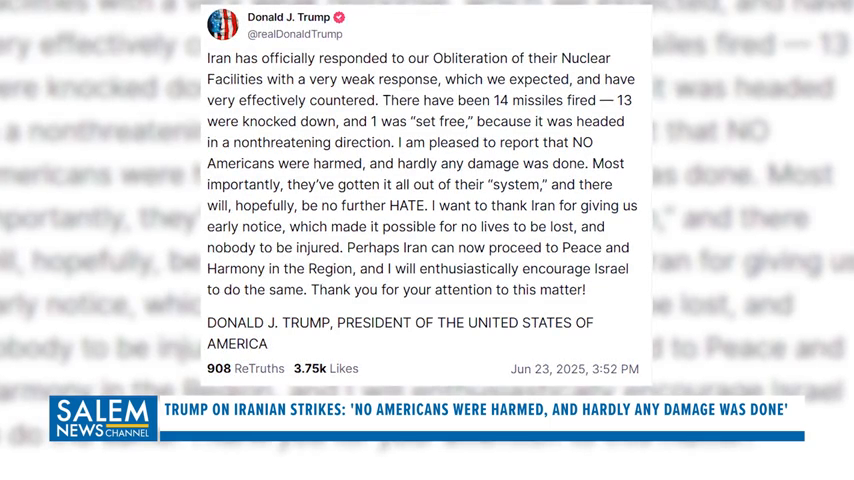Click the DONALD J. TRUMP, PRESIDENT signature line
This screenshot has height=480, width=854.
(400, 323)
